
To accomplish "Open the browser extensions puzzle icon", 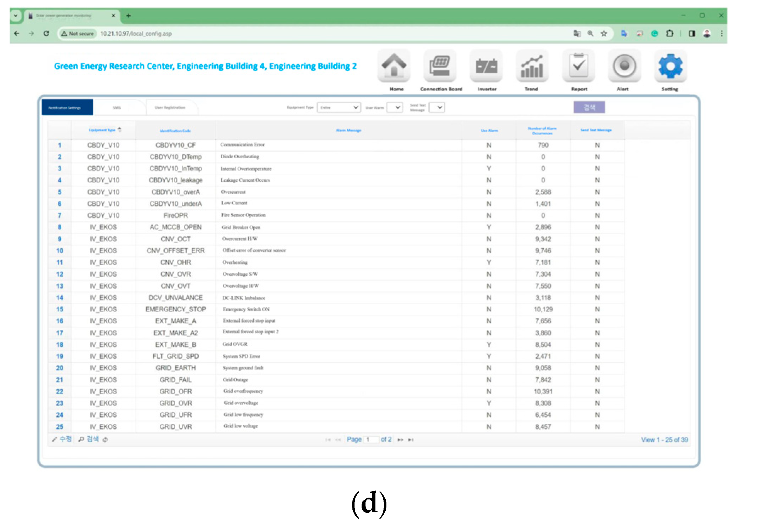I will click(x=669, y=34).
